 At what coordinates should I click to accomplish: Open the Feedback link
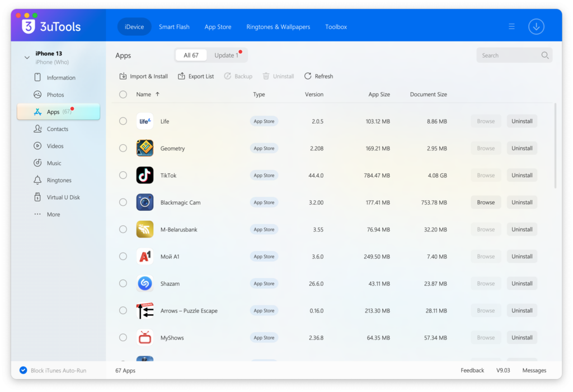coord(472,370)
